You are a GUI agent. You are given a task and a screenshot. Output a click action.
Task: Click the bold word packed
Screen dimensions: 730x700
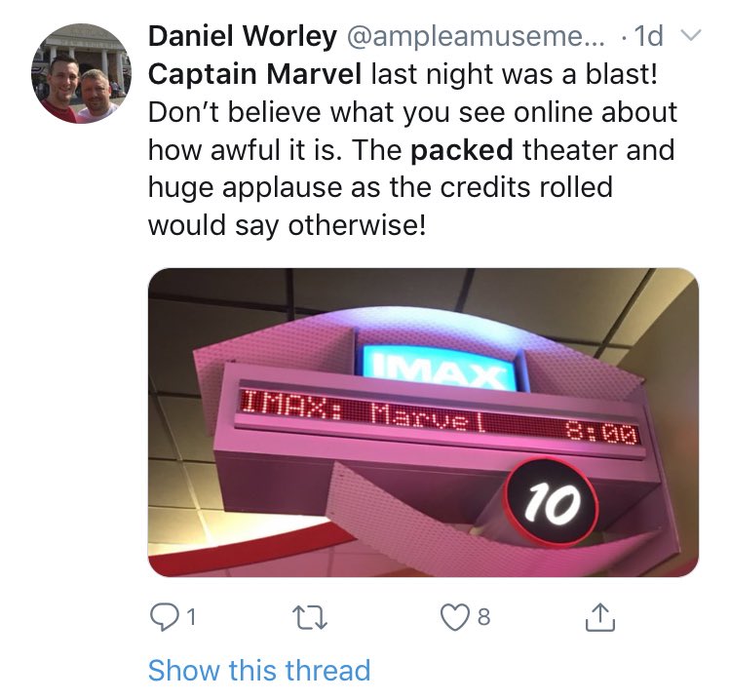461,150
